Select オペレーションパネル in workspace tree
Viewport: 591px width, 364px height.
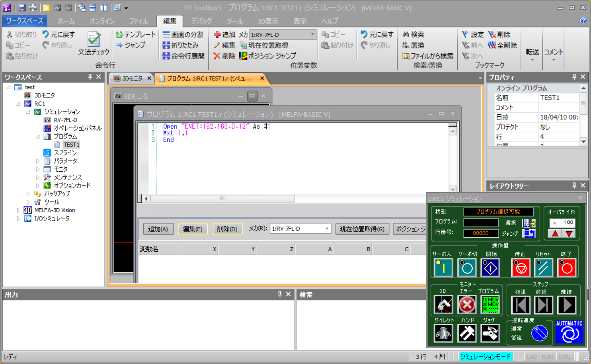point(78,128)
